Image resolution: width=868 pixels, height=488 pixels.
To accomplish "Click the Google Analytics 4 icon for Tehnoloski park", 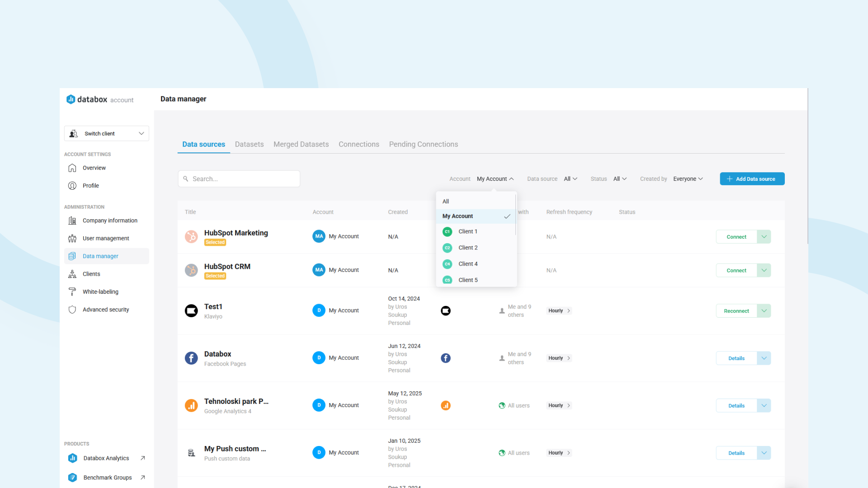I will point(191,405).
